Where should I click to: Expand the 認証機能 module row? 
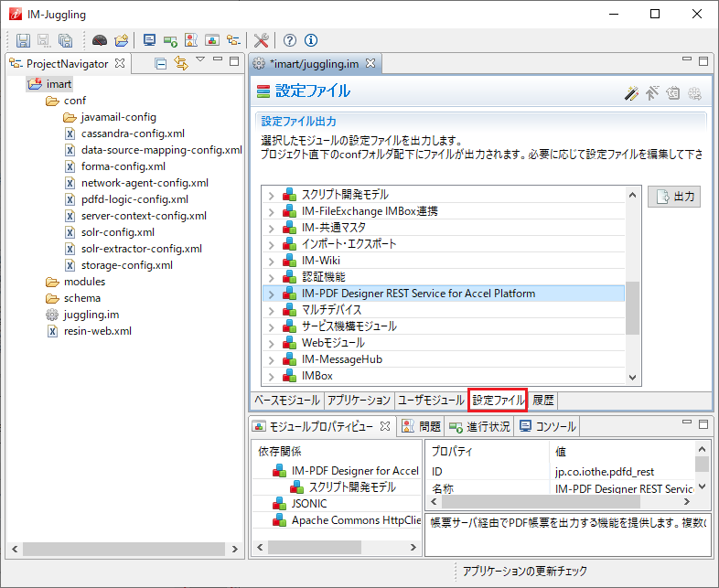coord(271,278)
